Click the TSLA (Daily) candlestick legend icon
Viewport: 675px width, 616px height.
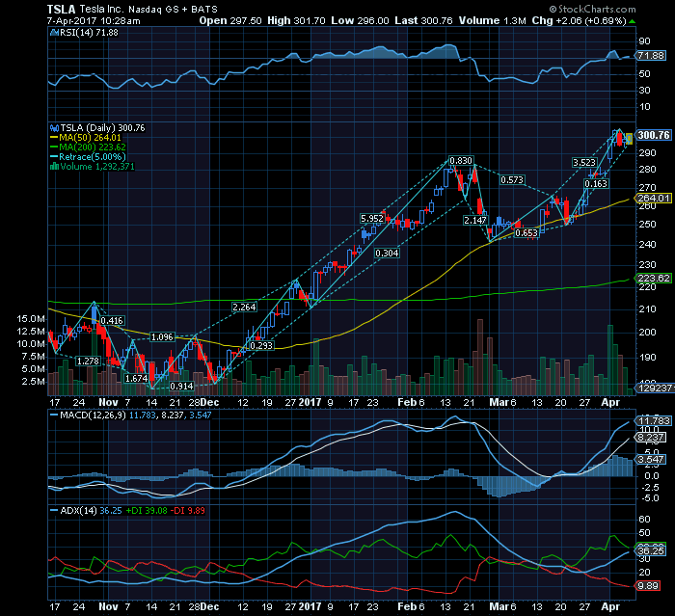[x=54, y=128]
